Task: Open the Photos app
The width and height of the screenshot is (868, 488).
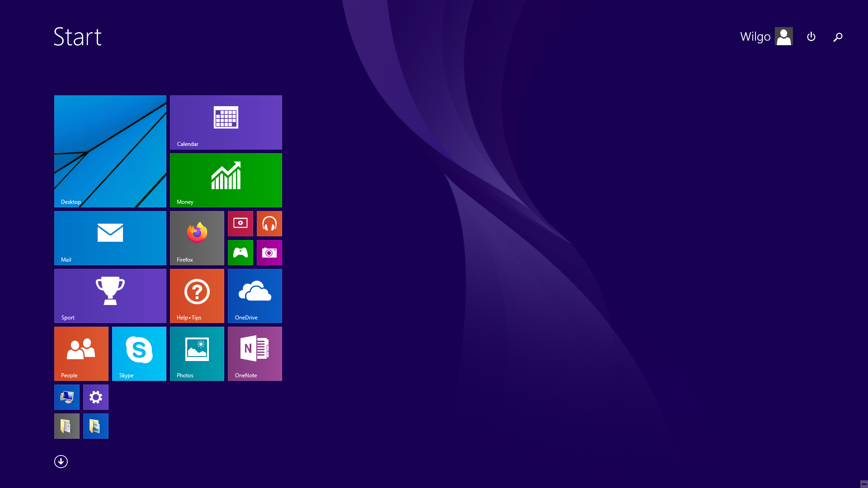Action: point(197,353)
